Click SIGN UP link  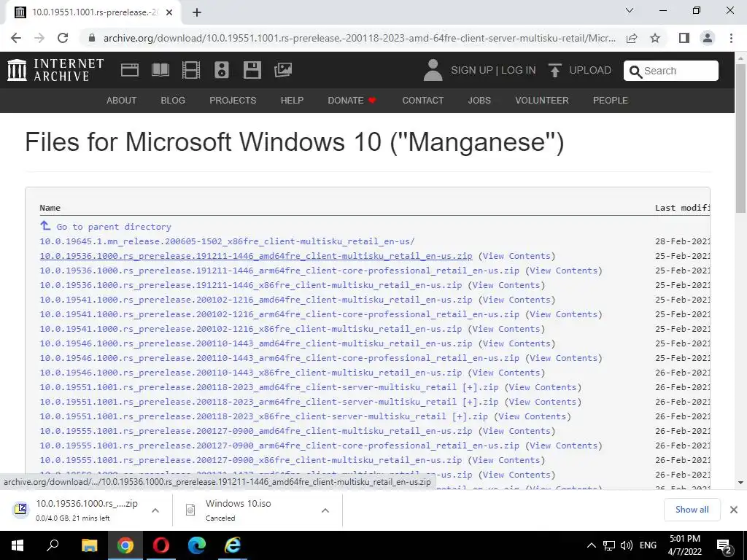tap(472, 70)
